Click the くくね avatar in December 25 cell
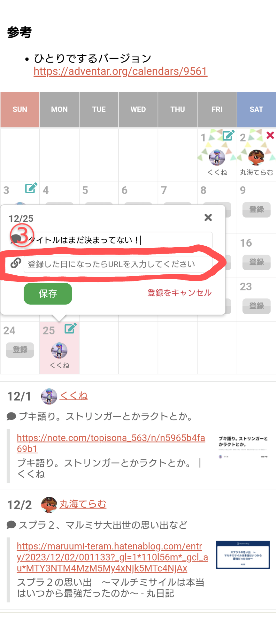 pyautogui.click(x=59, y=350)
